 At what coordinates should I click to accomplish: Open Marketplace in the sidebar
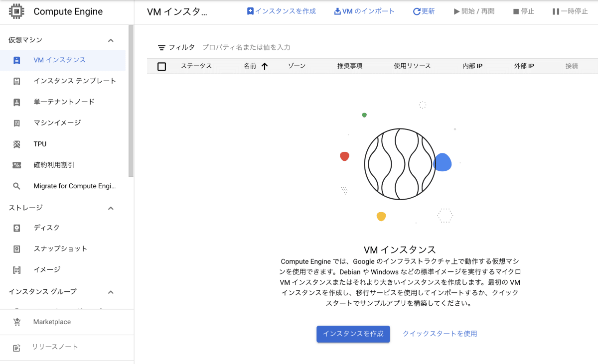(x=67, y=322)
